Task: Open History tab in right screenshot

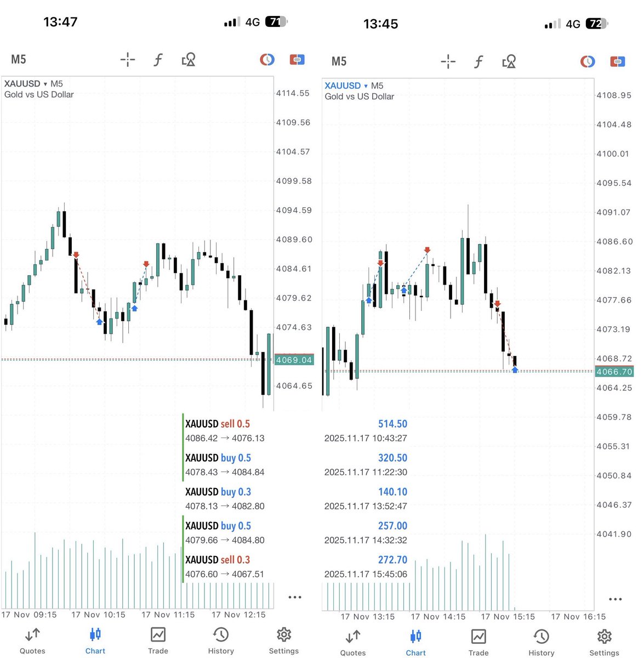Action: 542,643
